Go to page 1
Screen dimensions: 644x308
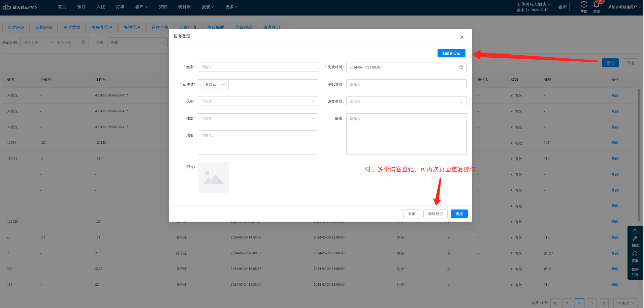pyautogui.click(x=567, y=303)
